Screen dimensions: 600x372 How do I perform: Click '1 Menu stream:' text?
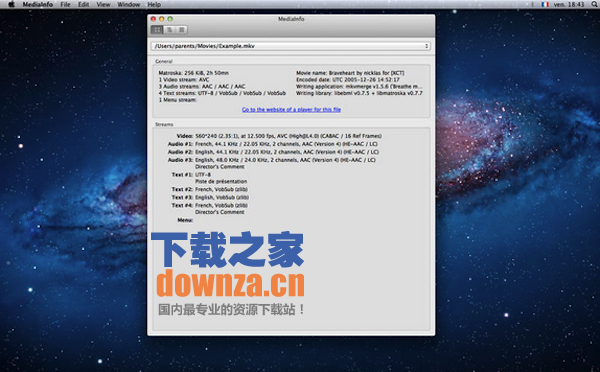pyautogui.click(x=178, y=100)
